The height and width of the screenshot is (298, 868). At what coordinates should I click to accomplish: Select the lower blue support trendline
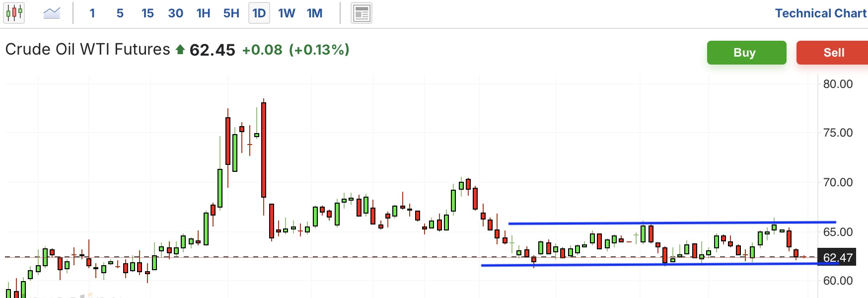pos(660,264)
